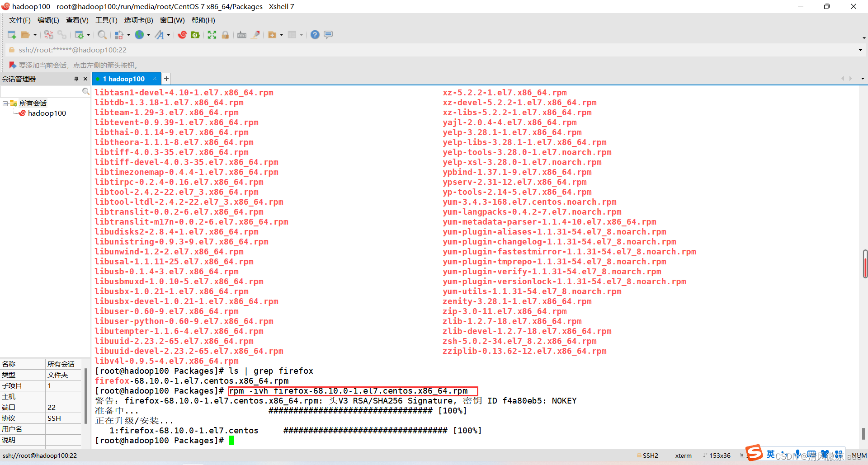Open the 选项卡(B) menu
This screenshot has width=868, height=465.
[138, 20]
